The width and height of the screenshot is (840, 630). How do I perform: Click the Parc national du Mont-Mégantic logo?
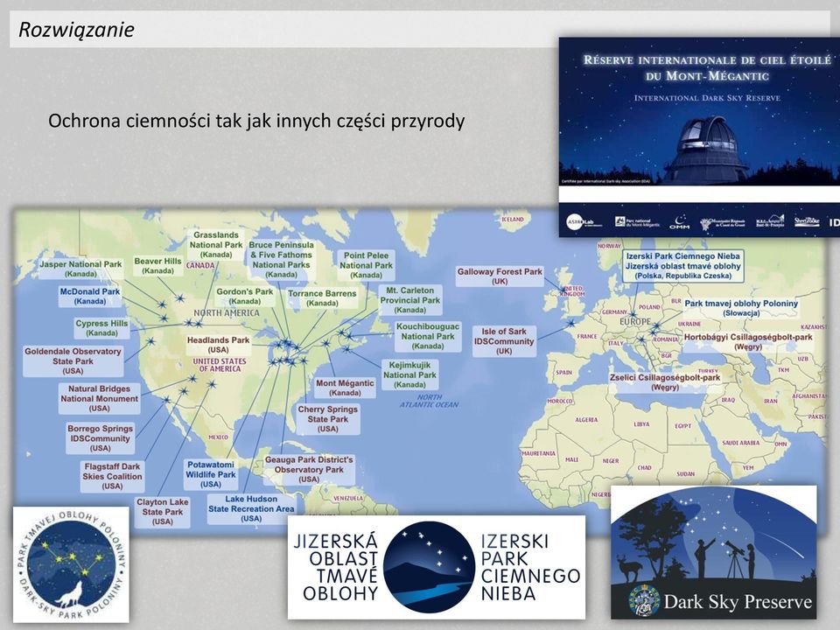637,221
